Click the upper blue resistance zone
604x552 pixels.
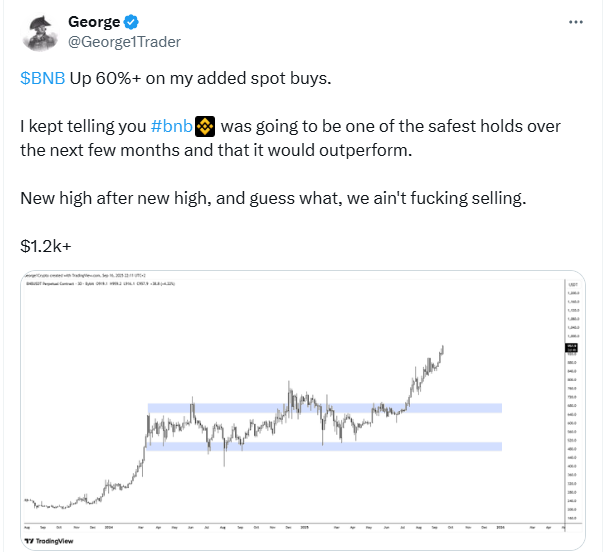click(324, 408)
